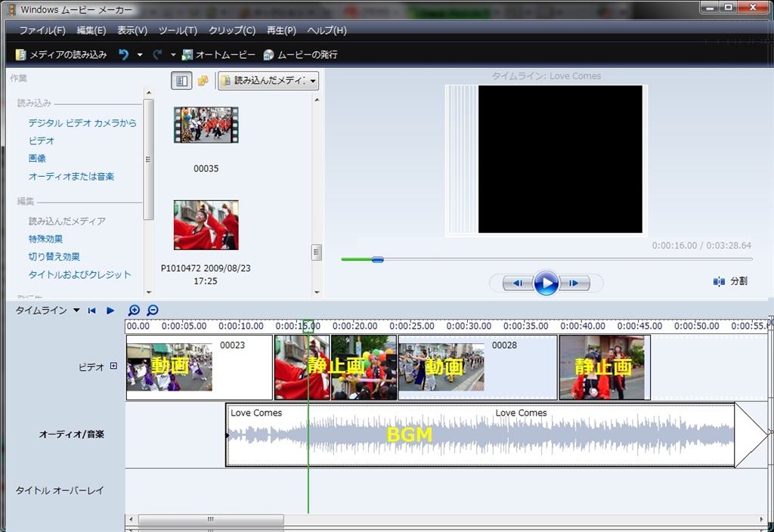Screen dimensions: 774x532
Task: Select the Love Comes audio clip
Action: point(480,435)
